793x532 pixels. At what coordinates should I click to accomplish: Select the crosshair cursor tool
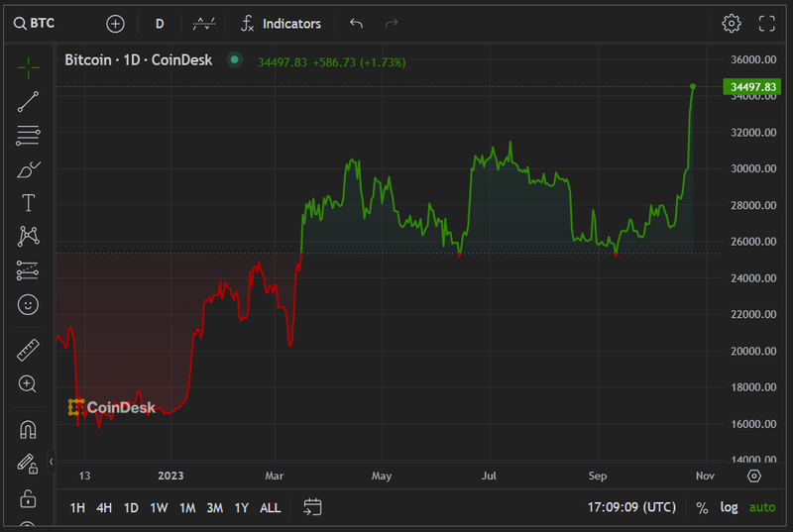tap(28, 66)
